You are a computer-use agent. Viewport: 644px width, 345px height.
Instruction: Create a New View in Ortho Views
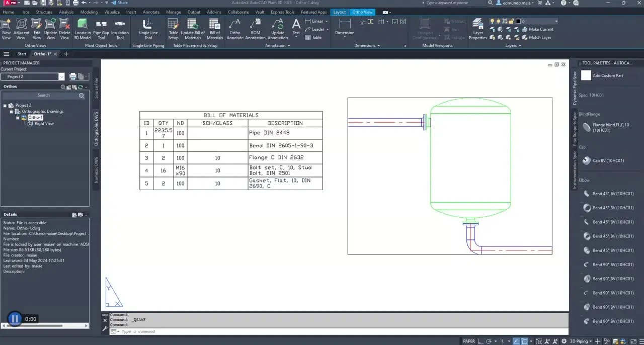7,29
